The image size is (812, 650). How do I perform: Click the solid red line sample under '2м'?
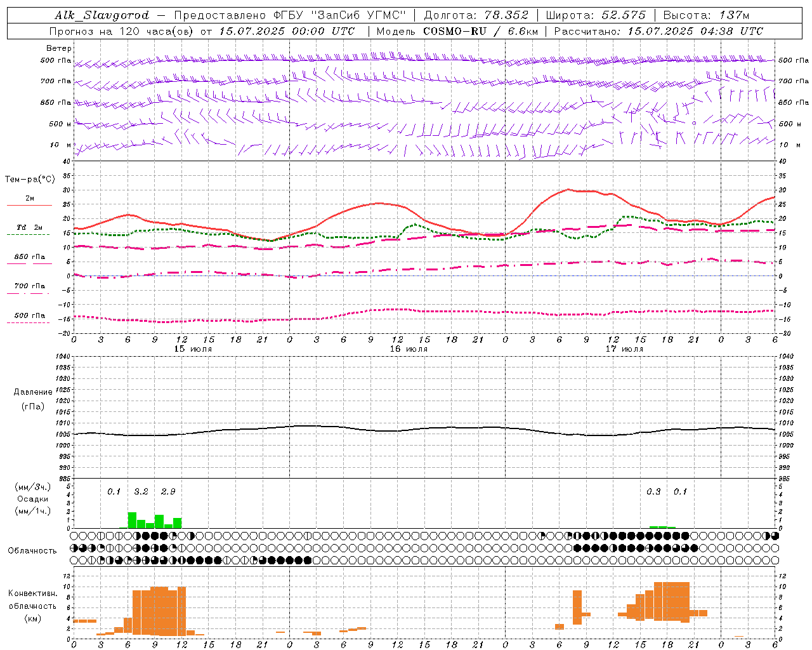pyautogui.click(x=29, y=206)
